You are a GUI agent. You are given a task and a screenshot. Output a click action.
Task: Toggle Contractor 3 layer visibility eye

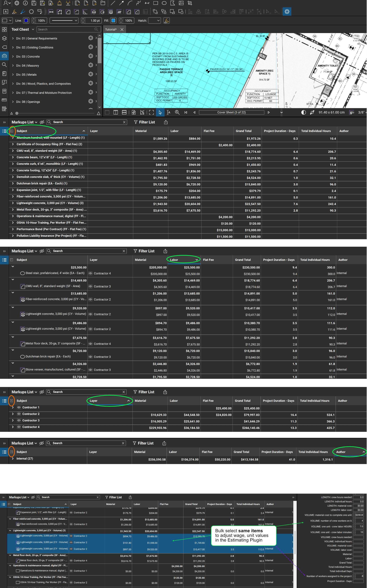[19, 420]
